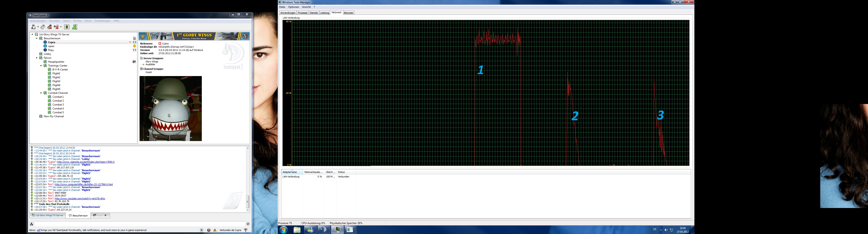868x234 pixels.
Task: Open the Extras menu in TeamSpeak
Action: 88,21
